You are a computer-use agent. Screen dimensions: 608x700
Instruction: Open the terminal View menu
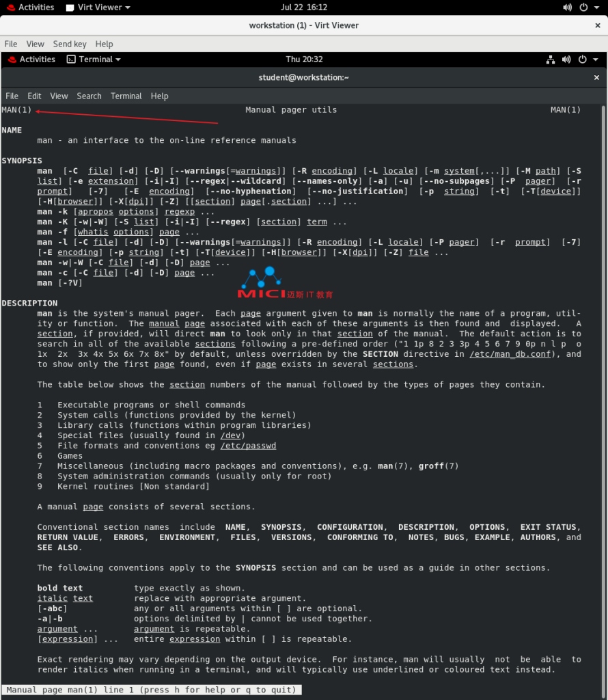pyautogui.click(x=59, y=96)
